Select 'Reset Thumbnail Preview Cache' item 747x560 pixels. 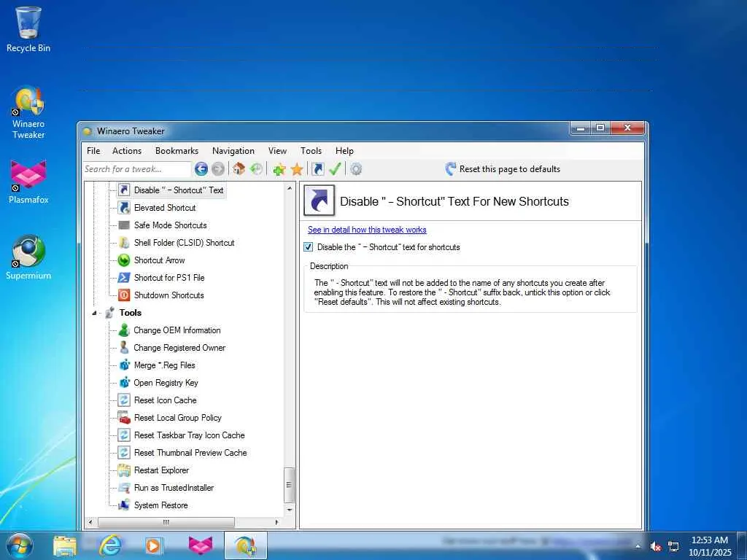[190, 453]
